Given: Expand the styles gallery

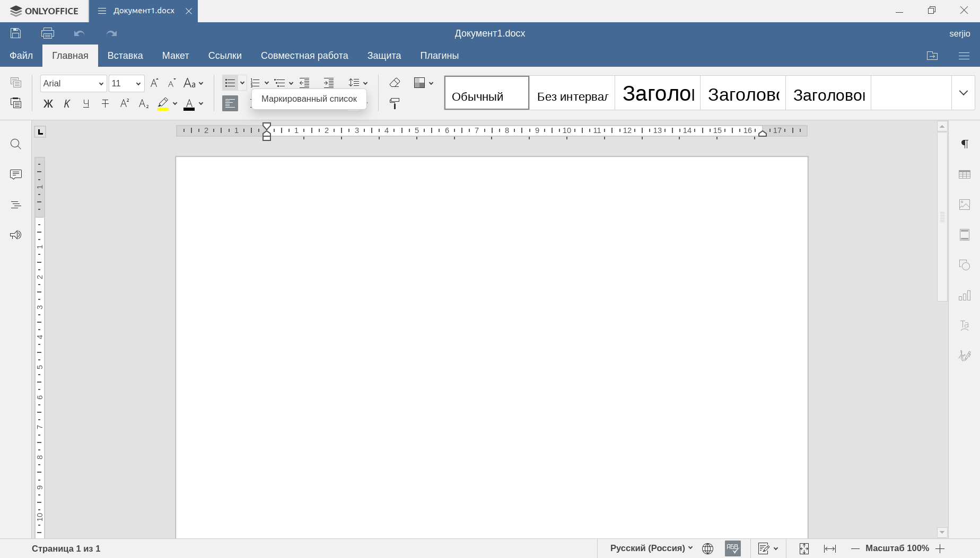Looking at the screenshot, I should [x=964, y=93].
